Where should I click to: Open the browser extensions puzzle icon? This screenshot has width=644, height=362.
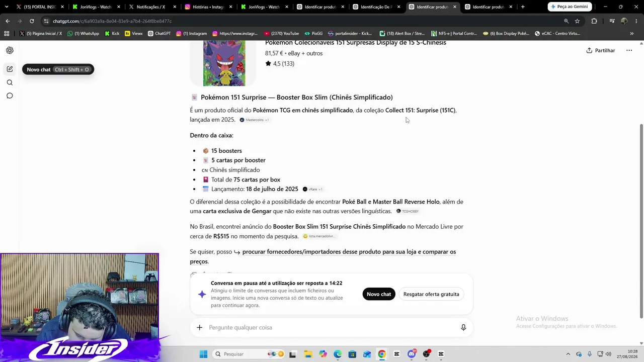point(594,21)
